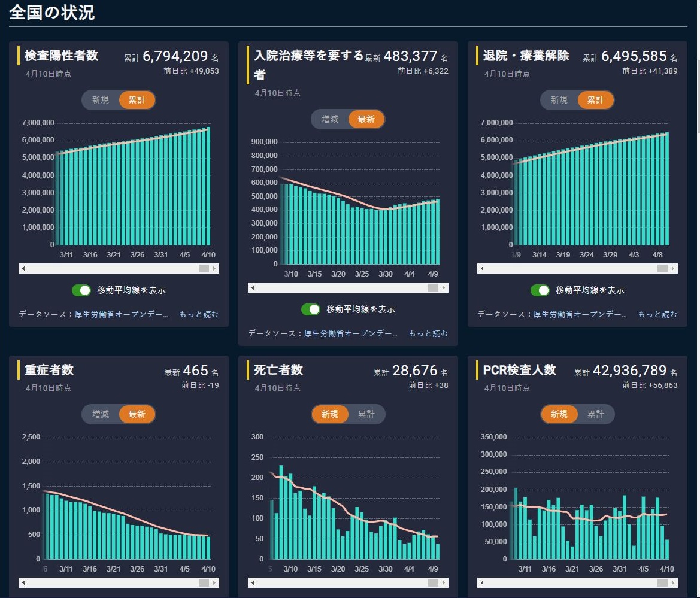
Task: Turn off 移動平均線を表示 under 退院・療養解除
Action: 540,290
